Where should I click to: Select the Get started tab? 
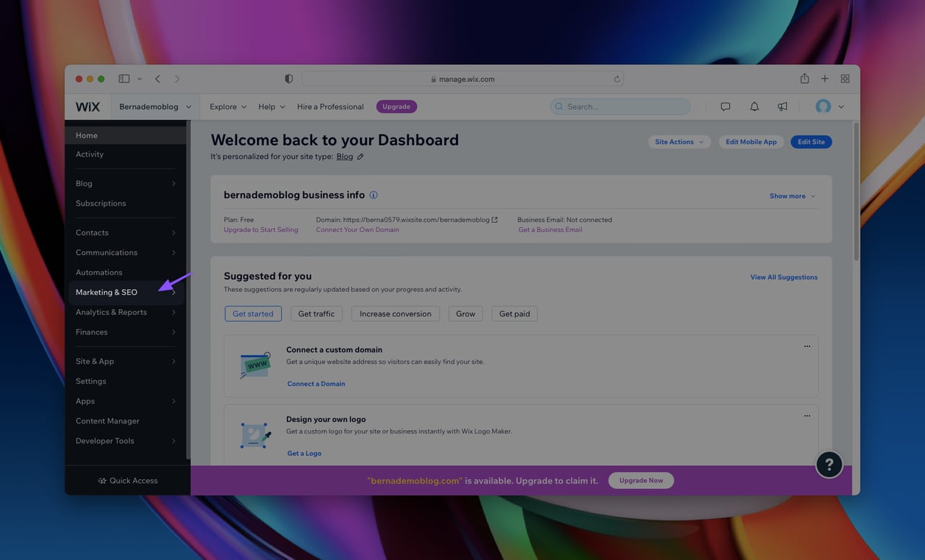point(253,314)
